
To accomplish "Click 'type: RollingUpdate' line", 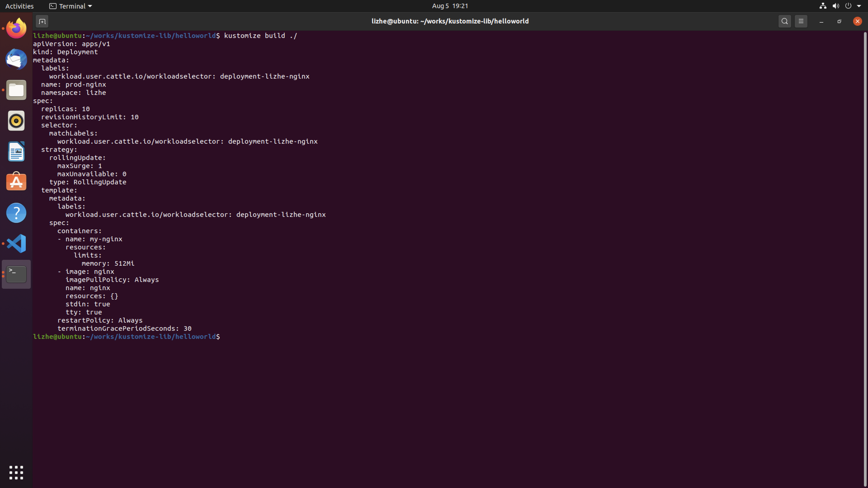I will (88, 182).
